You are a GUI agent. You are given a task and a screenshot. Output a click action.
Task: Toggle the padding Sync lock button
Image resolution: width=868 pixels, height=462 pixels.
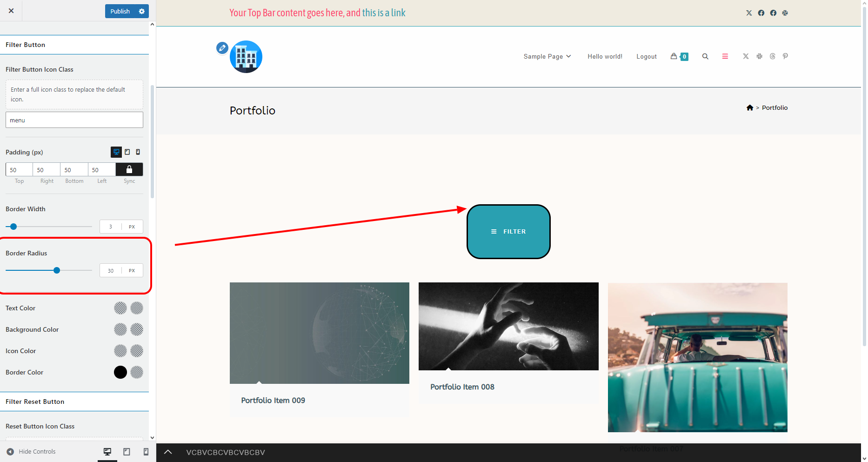pyautogui.click(x=129, y=170)
